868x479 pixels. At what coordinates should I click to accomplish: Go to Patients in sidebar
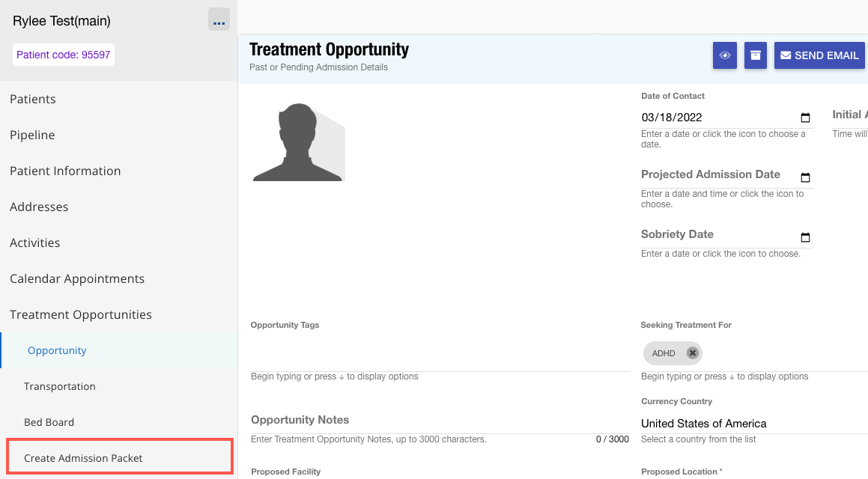(33, 99)
